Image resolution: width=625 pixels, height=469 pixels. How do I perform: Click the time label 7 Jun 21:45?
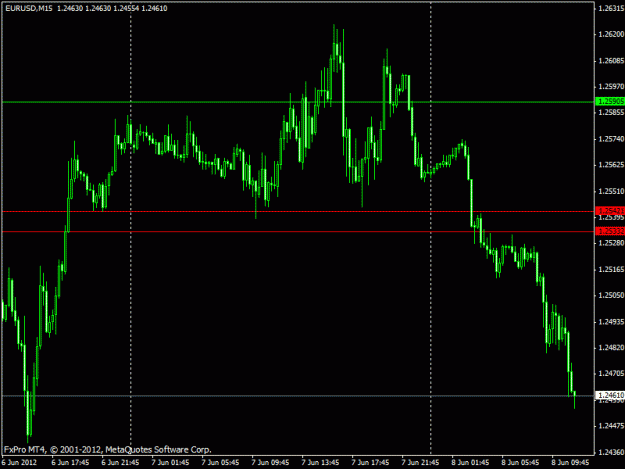click(420, 462)
